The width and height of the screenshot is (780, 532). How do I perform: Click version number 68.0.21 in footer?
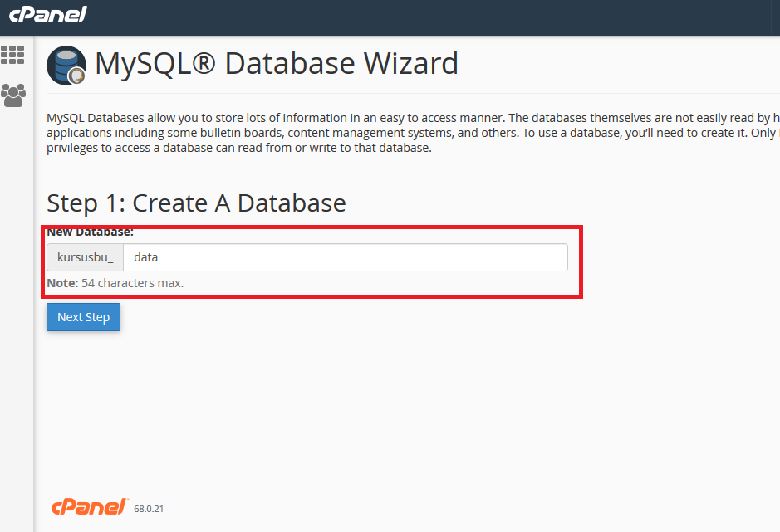point(149,509)
